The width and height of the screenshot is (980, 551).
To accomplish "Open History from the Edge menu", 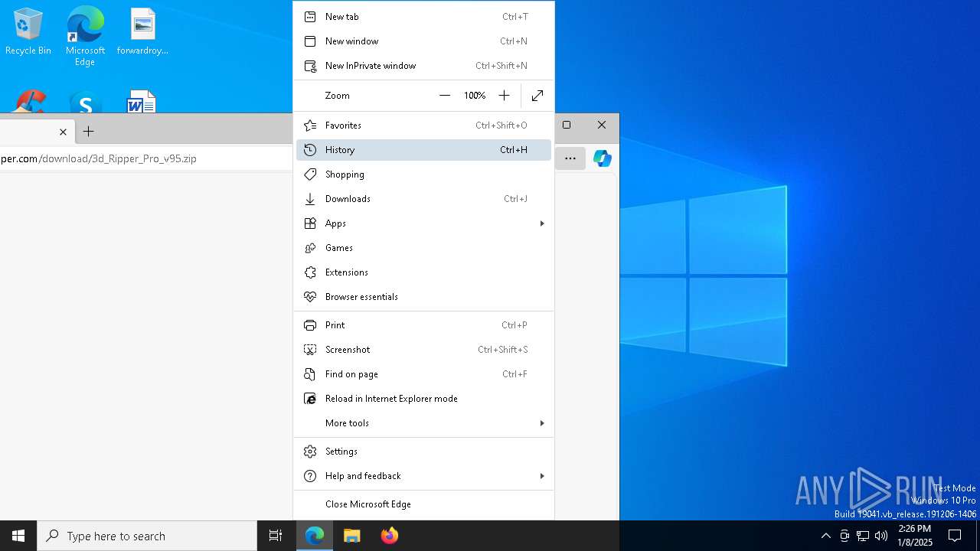I will [423, 150].
